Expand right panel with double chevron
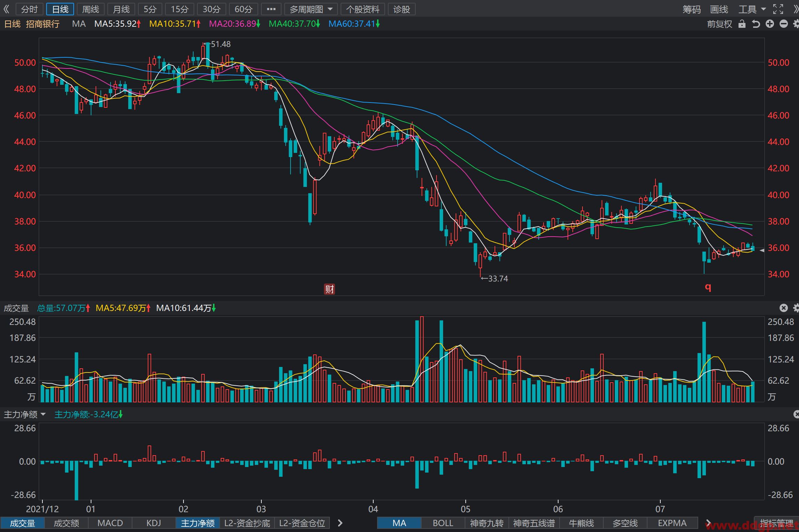The height and width of the screenshot is (532, 799). coord(796,9)
